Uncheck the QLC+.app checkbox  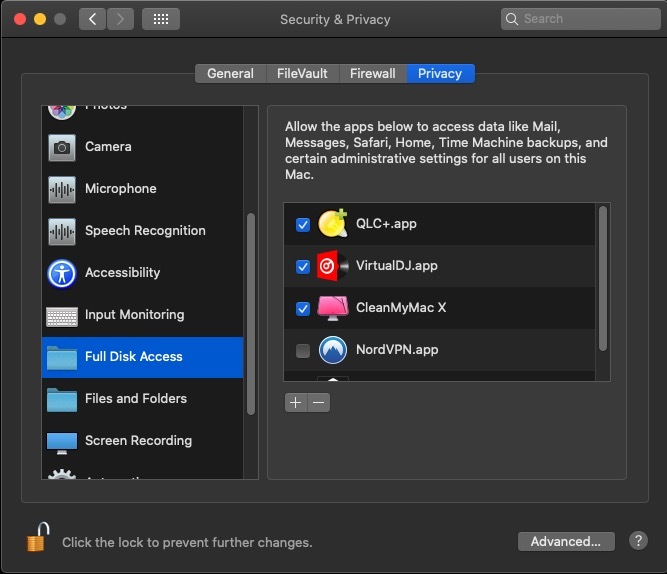[303, 224]
